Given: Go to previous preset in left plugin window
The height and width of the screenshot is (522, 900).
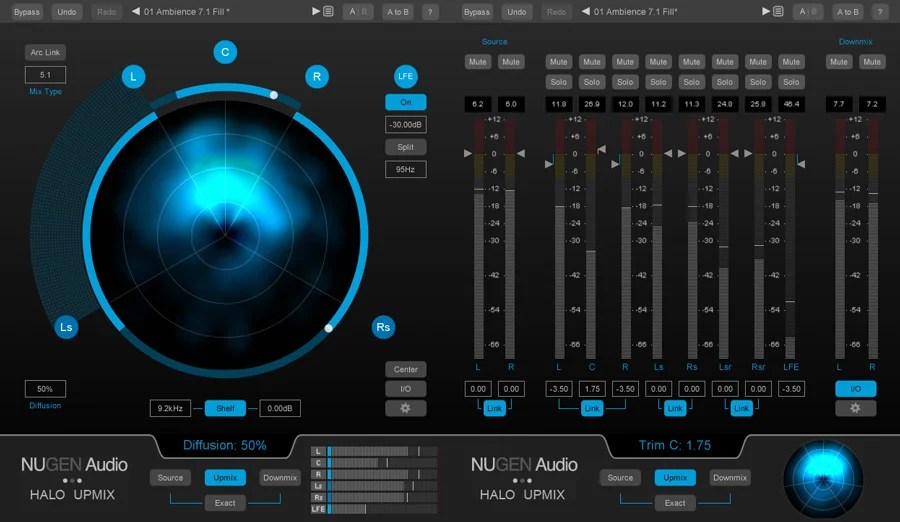Looking at the screenshot, I should tap(135, 11).
